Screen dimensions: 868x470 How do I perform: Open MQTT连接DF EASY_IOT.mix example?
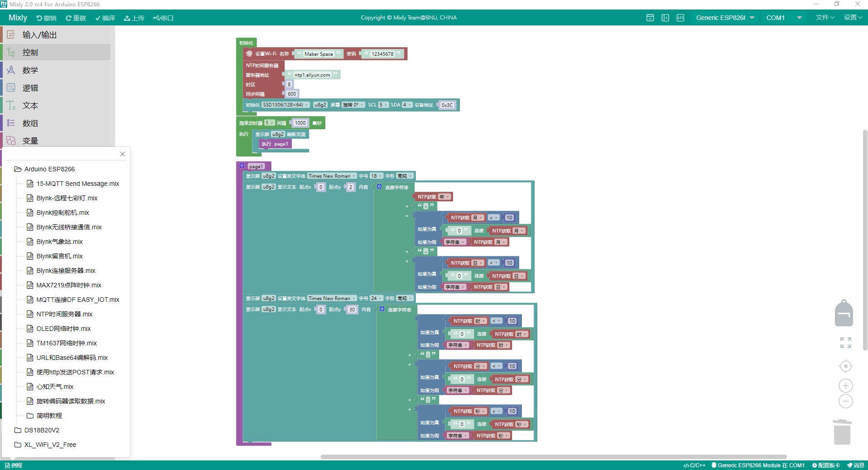[73, 300]
